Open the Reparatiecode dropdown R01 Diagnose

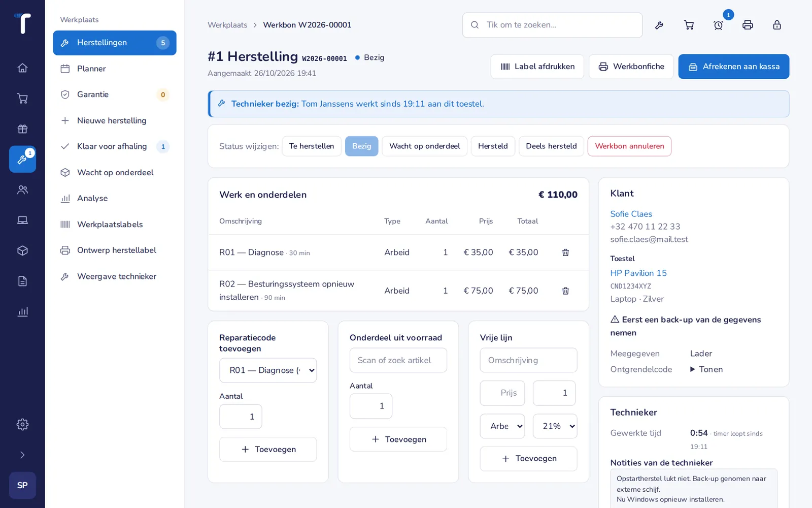coord(268,370)
